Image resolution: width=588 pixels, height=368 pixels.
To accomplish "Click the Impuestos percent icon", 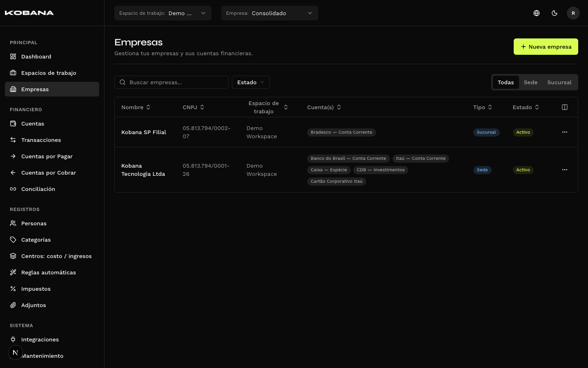I will point(13,289).
